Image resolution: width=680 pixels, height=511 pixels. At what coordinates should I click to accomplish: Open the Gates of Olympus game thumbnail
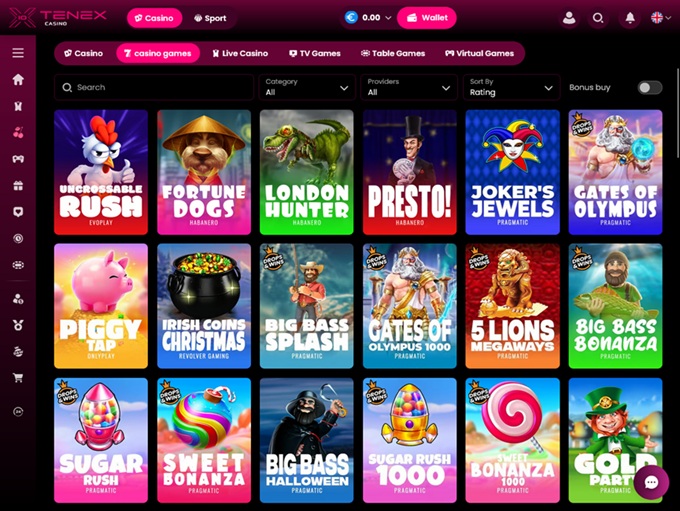coord(615,172)
